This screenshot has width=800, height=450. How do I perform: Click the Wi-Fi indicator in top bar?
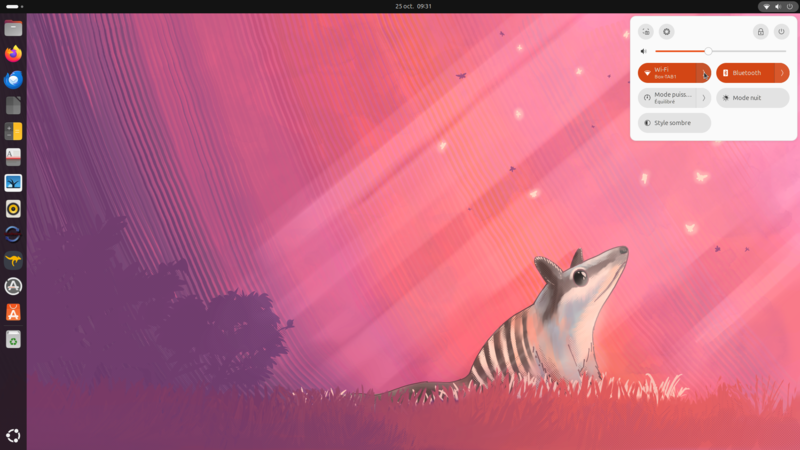[766, 7]
